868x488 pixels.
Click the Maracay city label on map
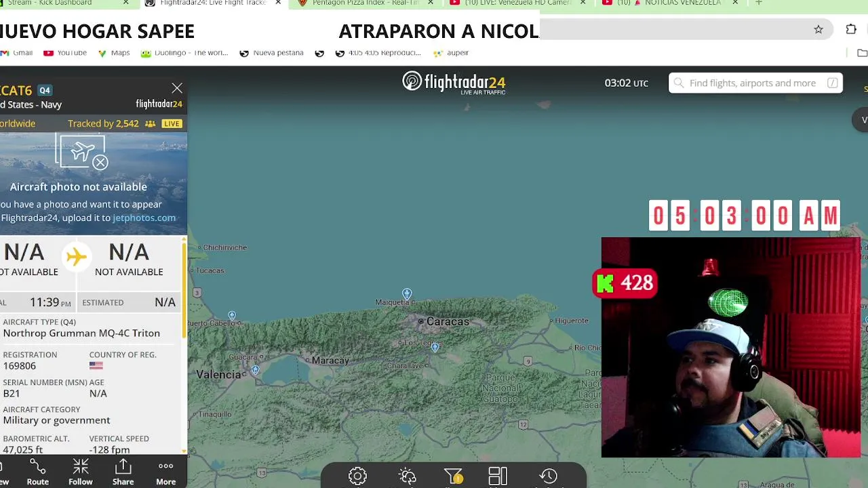[330, 361]
